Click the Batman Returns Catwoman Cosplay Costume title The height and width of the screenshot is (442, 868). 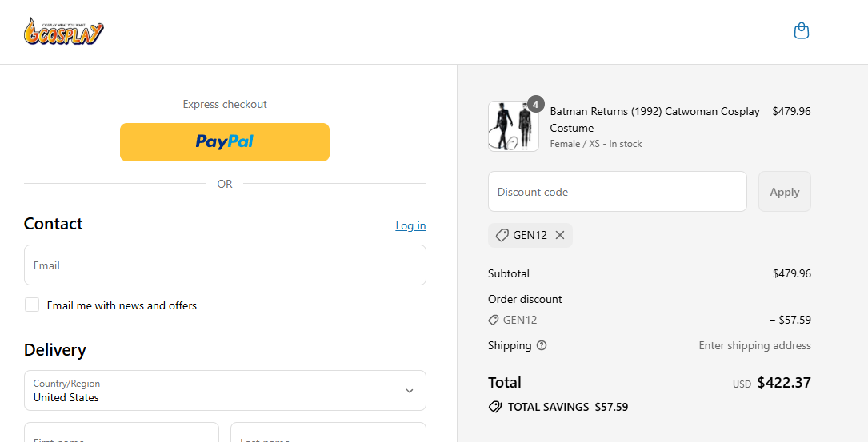(655, 119)
